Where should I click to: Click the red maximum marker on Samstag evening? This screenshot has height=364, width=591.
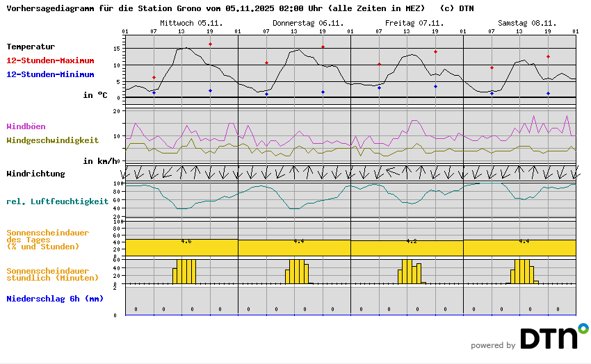click(x=548, y=57)
